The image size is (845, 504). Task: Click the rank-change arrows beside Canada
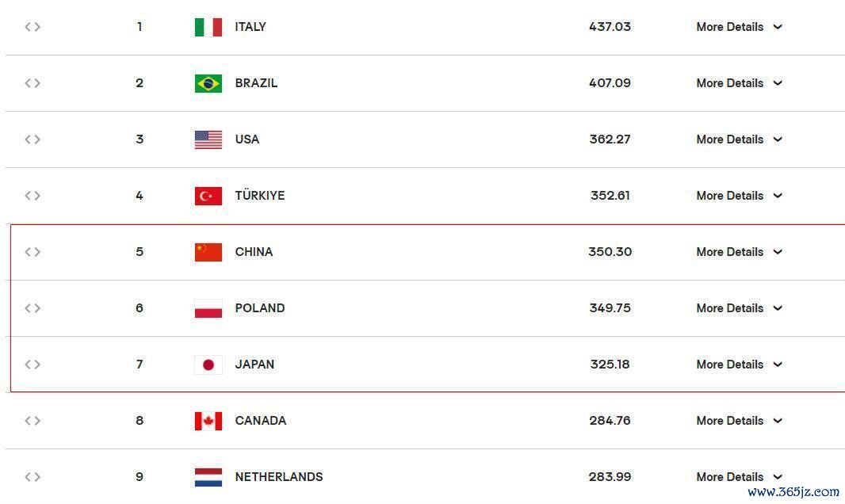32,421
